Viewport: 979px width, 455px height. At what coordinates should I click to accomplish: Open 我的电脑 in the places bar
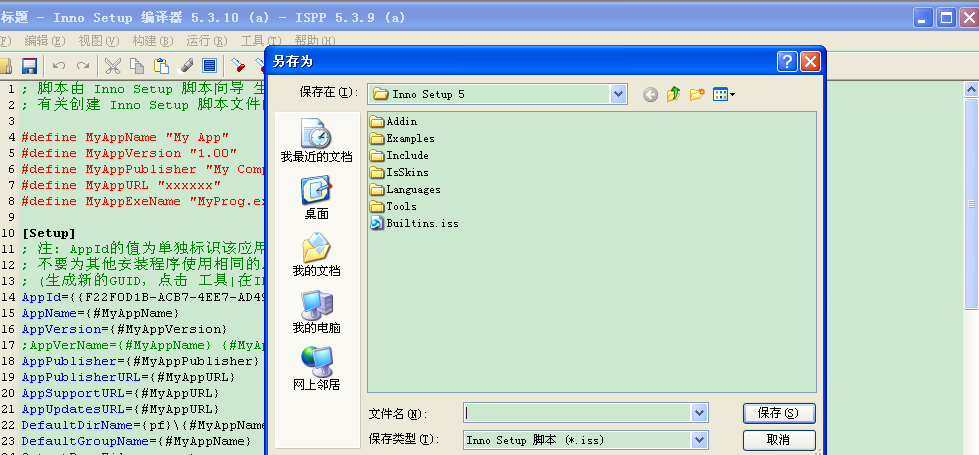[317, 311]
